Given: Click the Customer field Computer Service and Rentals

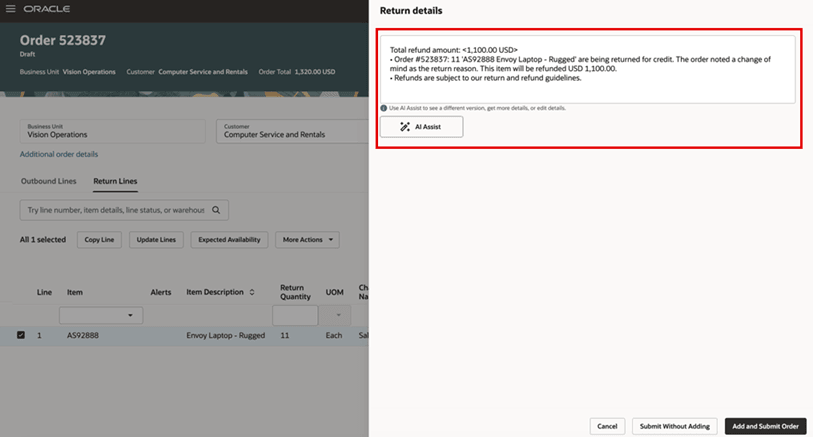Looking at the screenshot, I should click(x=292, y=131).
